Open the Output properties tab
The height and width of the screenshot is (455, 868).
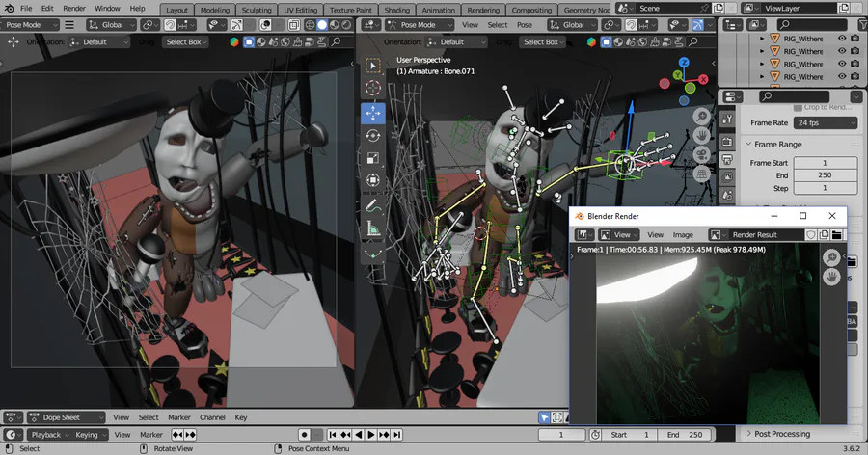727,159
